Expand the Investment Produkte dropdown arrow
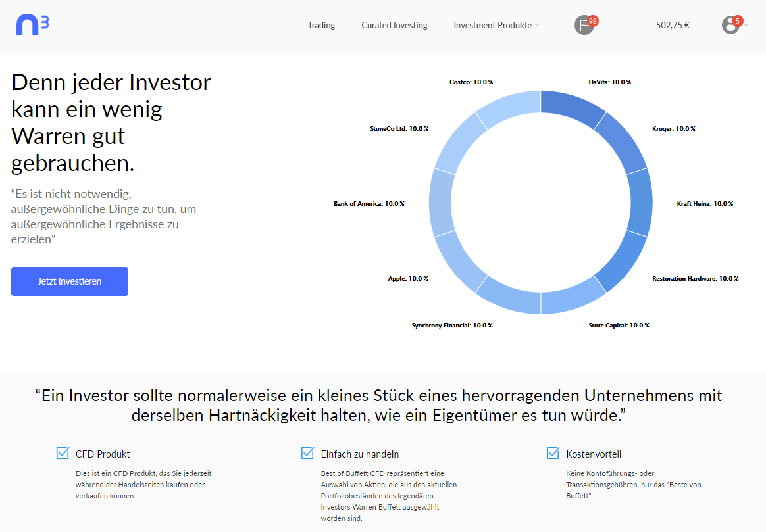766x532 pixels. [x=537, y=26]
